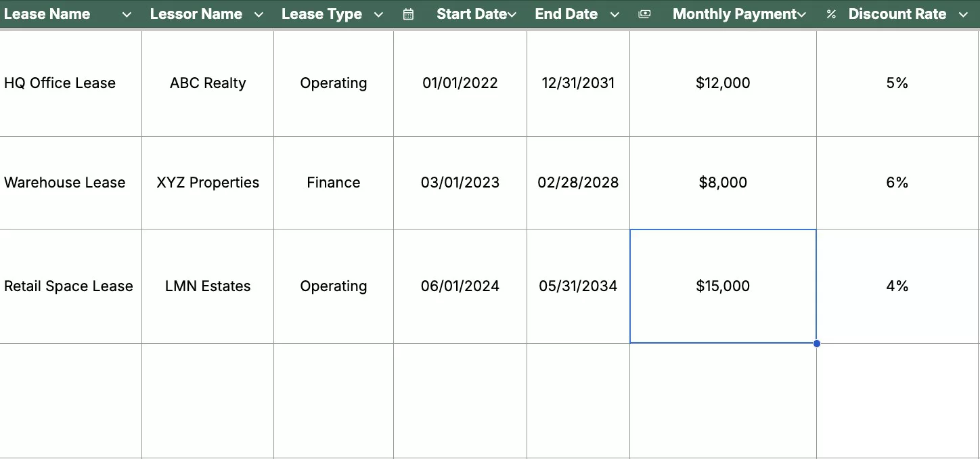980x459 pixels.
Task: Click the percent icon beside Discount Rate
Action: pyautogui.click(x=831, y=14)
